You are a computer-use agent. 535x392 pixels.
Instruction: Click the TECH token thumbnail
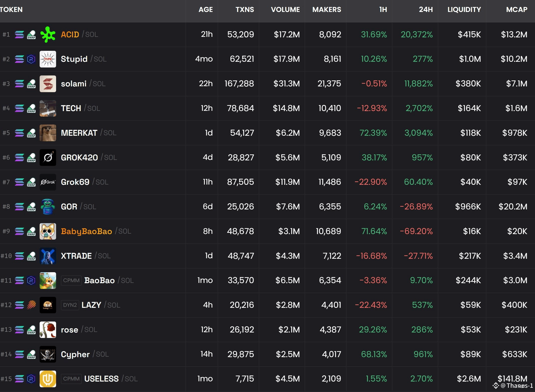pos(48,108)
